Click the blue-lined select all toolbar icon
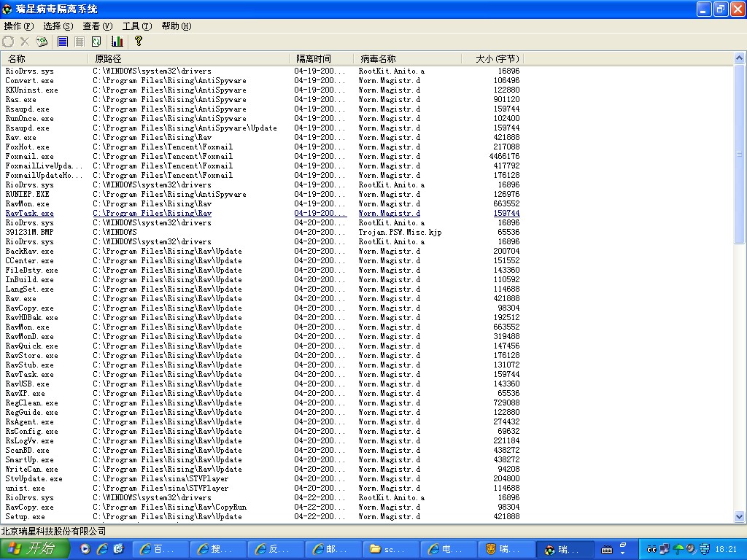747x560 pixels. pos(63,42)
